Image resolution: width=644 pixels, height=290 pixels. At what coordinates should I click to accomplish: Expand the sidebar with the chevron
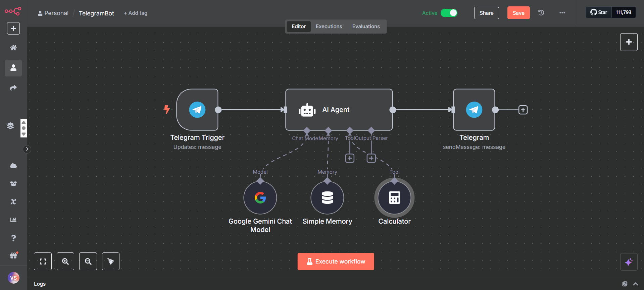(x=27, y=149)
